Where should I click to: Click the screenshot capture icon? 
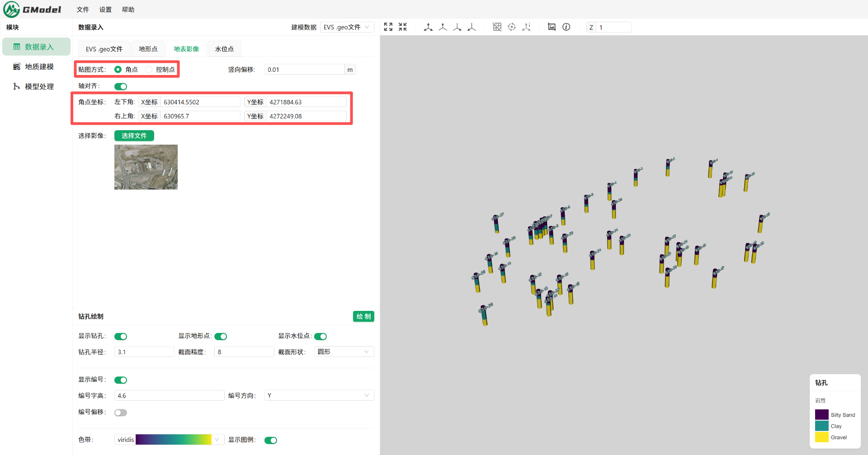tap(552, 27)
